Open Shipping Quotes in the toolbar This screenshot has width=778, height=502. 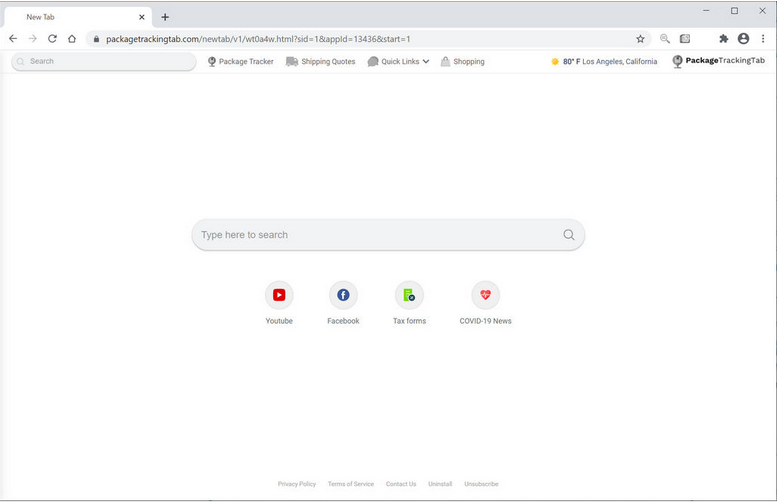(x=321, y=62)
